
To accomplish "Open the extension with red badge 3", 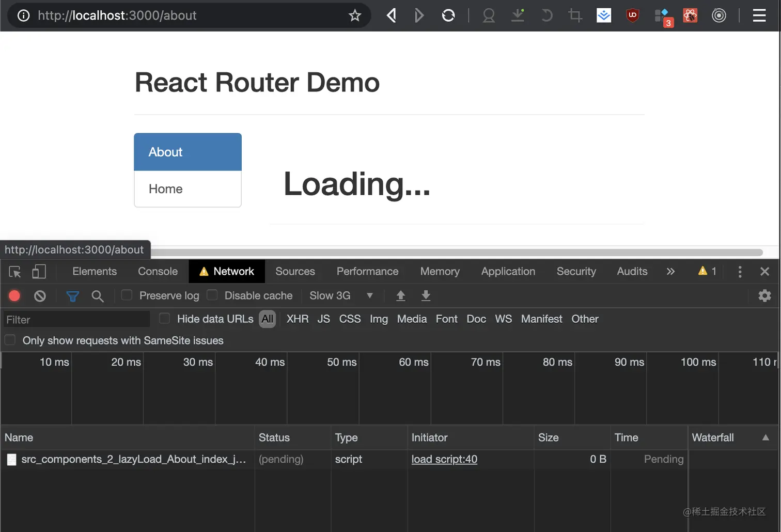I will click(x=663, y=17).
